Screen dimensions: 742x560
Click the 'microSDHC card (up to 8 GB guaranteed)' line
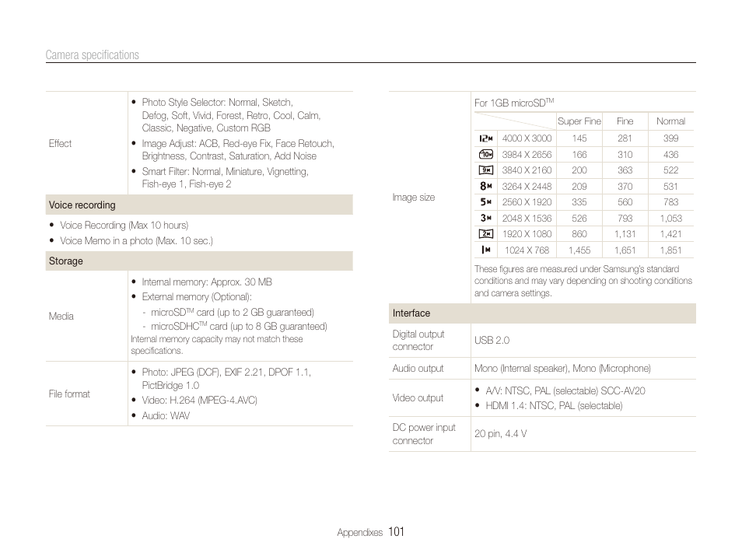point(239,326)
